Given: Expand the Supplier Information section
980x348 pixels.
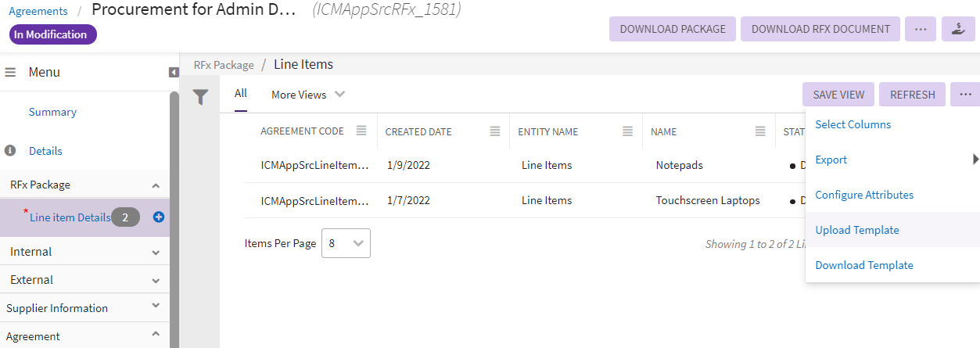Looking at the screenshot, I should click(x=156, y=307).
